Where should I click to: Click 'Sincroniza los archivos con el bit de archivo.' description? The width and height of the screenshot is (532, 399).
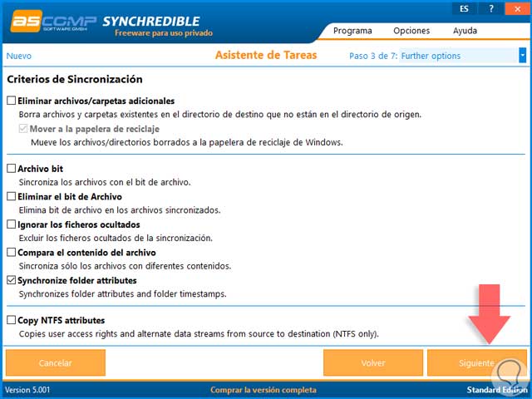[105, 182]
